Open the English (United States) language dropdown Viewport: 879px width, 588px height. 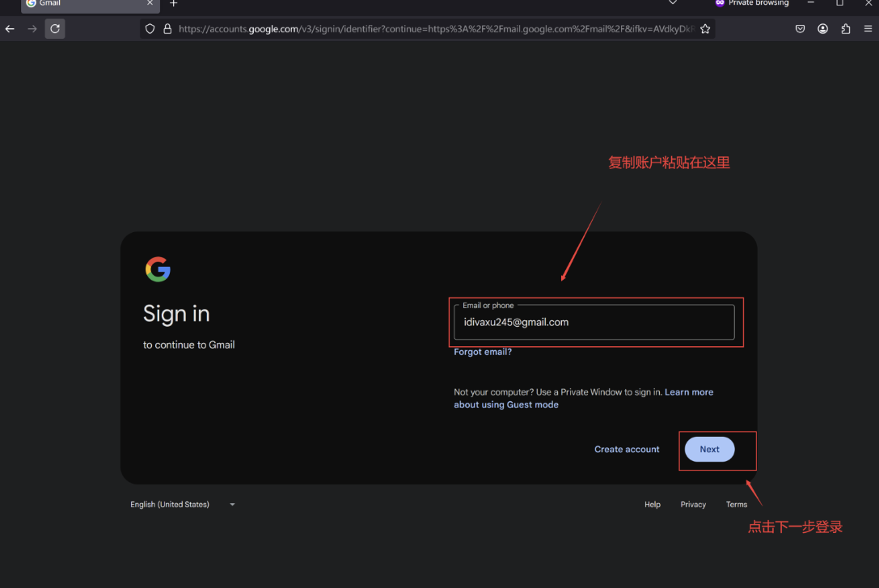click(183, 505)
